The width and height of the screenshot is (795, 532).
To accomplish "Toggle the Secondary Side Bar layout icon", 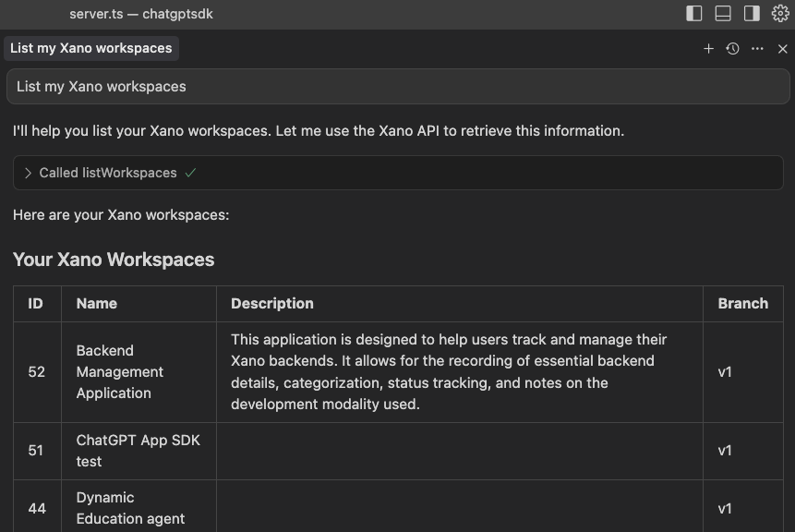I will pos(750,13).
